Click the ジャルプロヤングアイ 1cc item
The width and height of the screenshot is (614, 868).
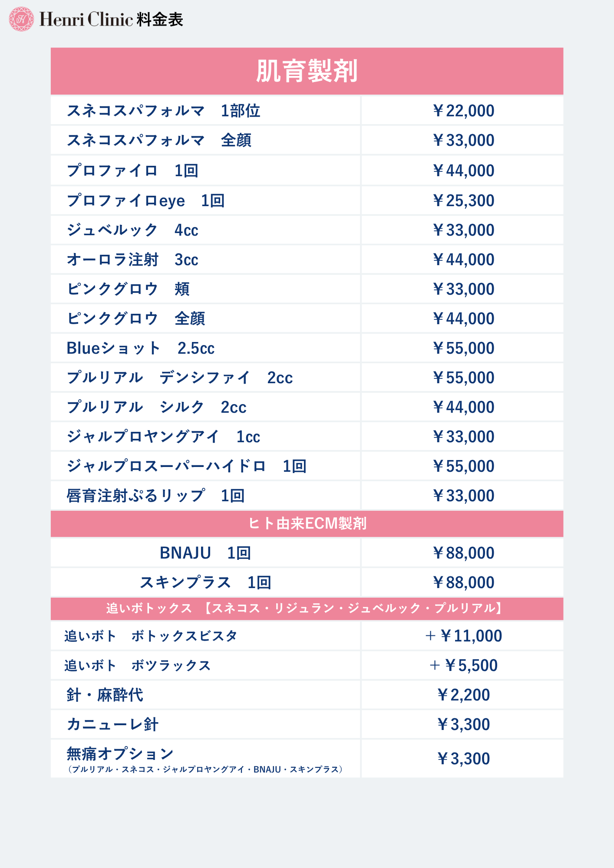(x=163, y=437)
